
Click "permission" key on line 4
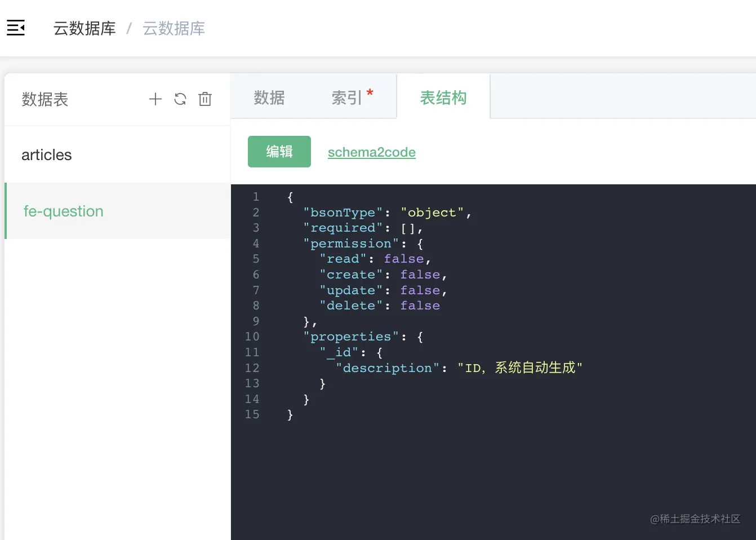pos(351,244)
